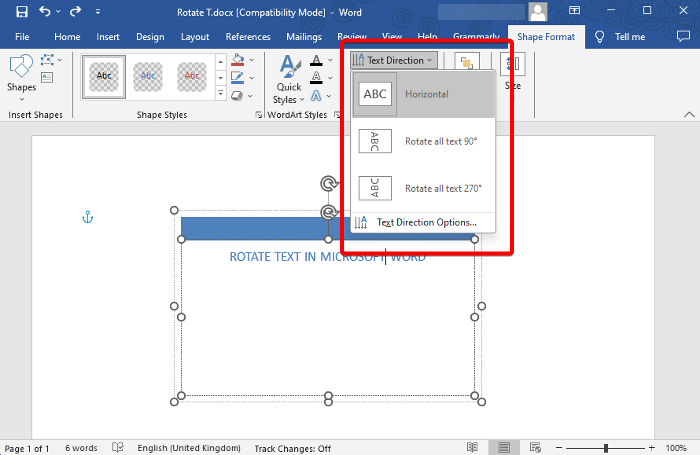Open the Layout tab

[195, 37]
